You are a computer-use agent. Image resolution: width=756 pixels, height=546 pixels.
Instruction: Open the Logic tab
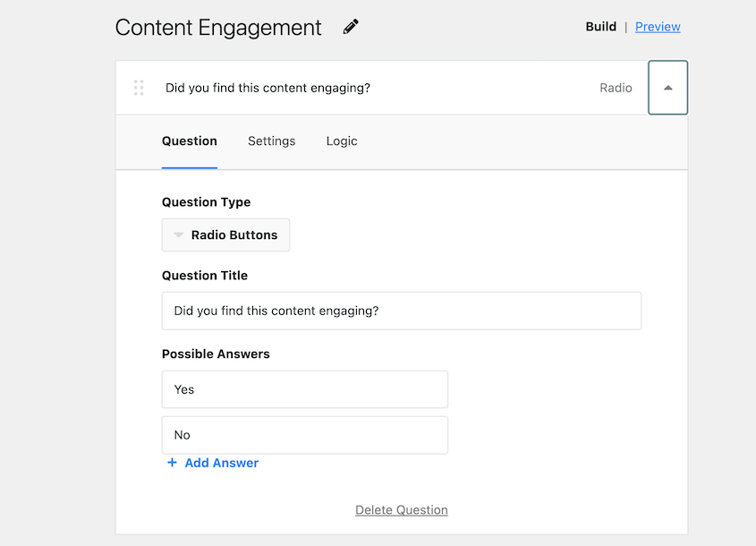341,141
